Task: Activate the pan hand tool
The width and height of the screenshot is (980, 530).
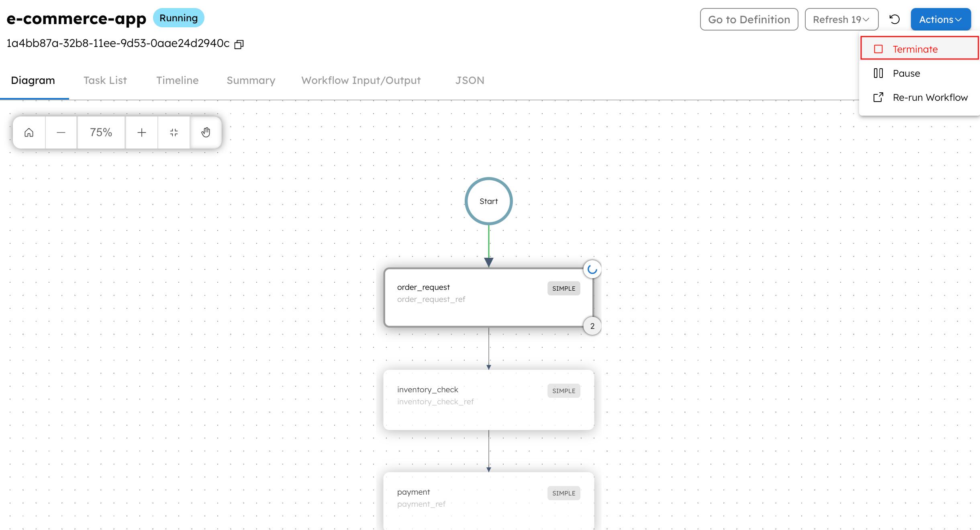Action: [206, 132]
